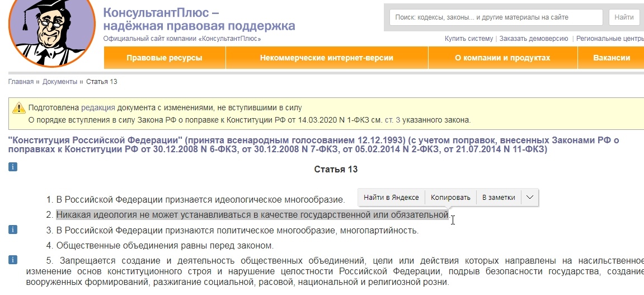Click the info icon beside Статья 13 heading
The width and height of the screenshot is (644, 295).
[x=13, y=167]
